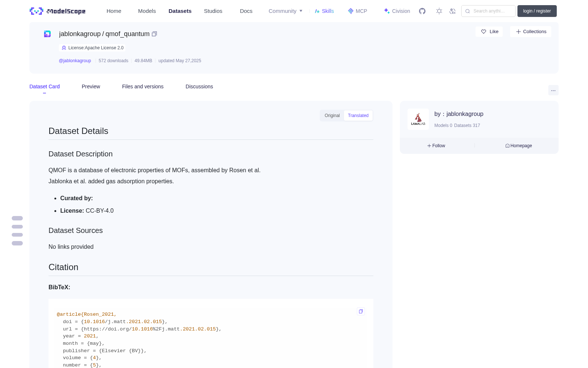Viewport: 588px width, 368px height.
Task: Click the login / register button
Action: point(537,11)
